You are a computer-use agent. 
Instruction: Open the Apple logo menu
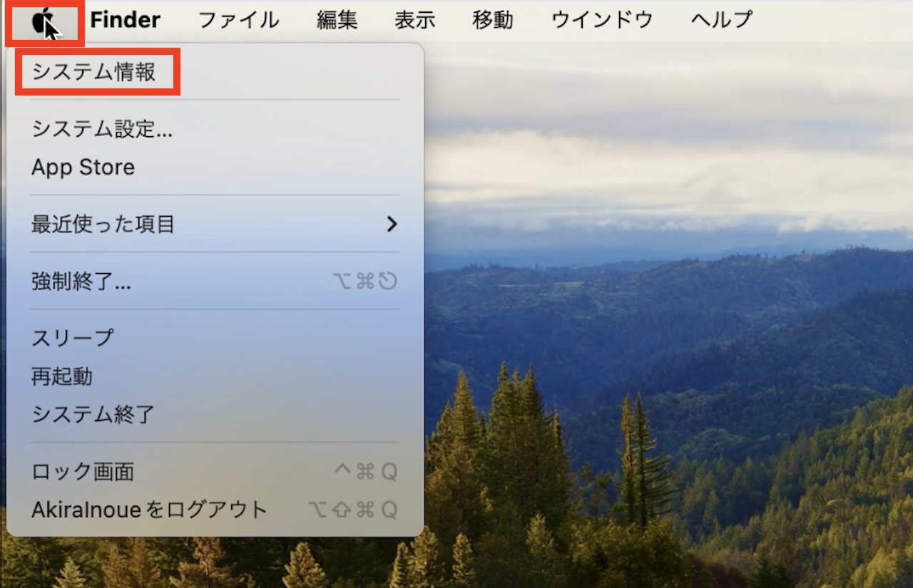[x=44, y=20]
